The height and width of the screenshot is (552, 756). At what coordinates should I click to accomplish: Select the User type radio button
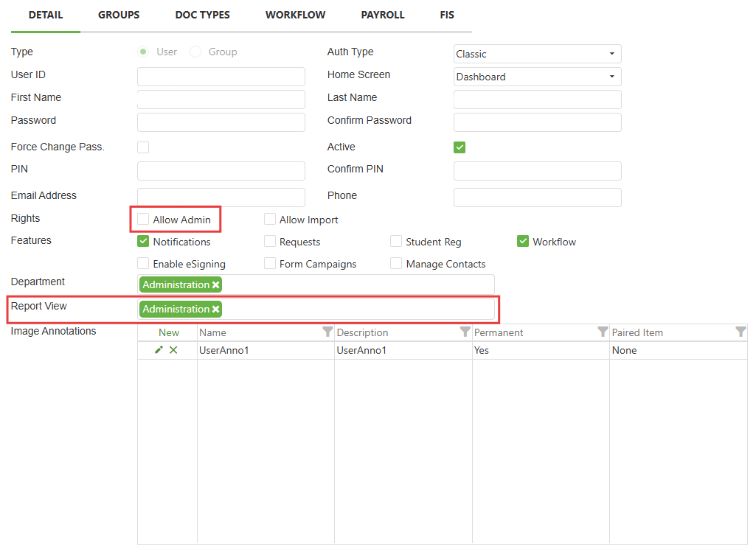[x=143, y=52]
